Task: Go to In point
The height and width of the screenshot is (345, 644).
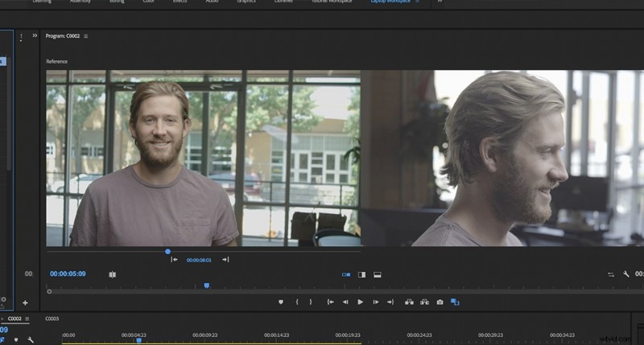Action: pos(330,302)
